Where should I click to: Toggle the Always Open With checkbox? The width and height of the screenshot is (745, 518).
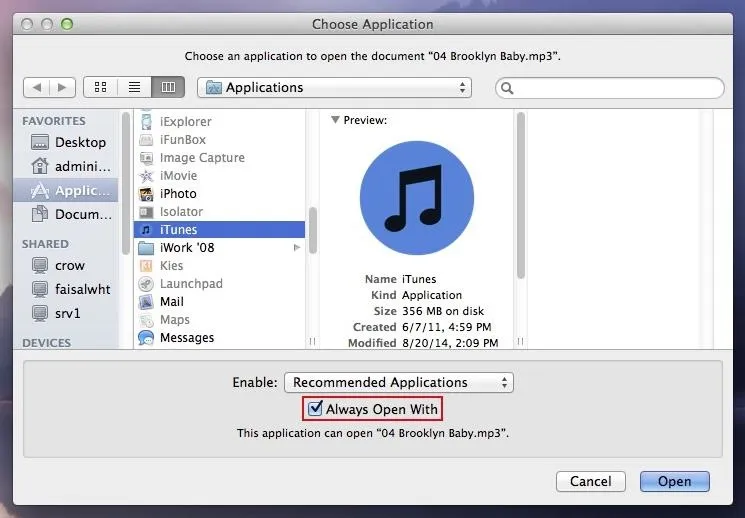(x=315, y=409)
